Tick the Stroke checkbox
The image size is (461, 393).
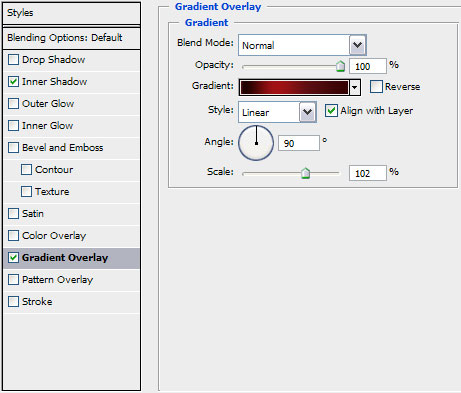(x=13, y=302)
